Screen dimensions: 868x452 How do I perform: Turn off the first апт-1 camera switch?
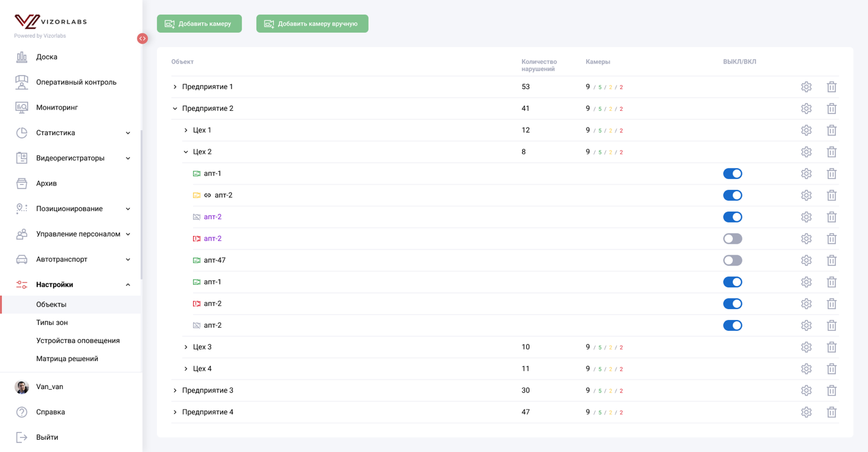tap(733, 174)
